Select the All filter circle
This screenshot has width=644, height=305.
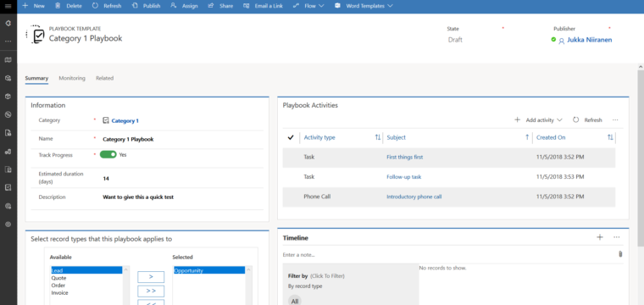click(295, 302)
